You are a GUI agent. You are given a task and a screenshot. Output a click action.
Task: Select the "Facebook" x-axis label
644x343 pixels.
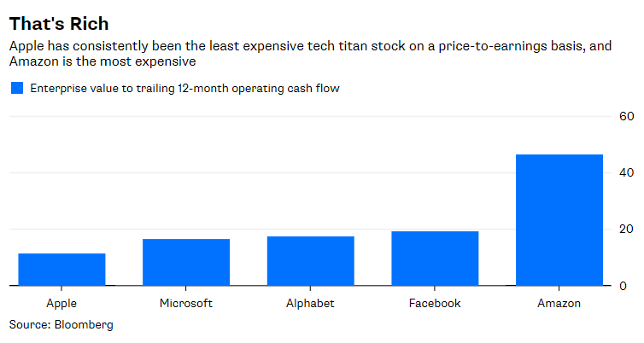[436, 303]
